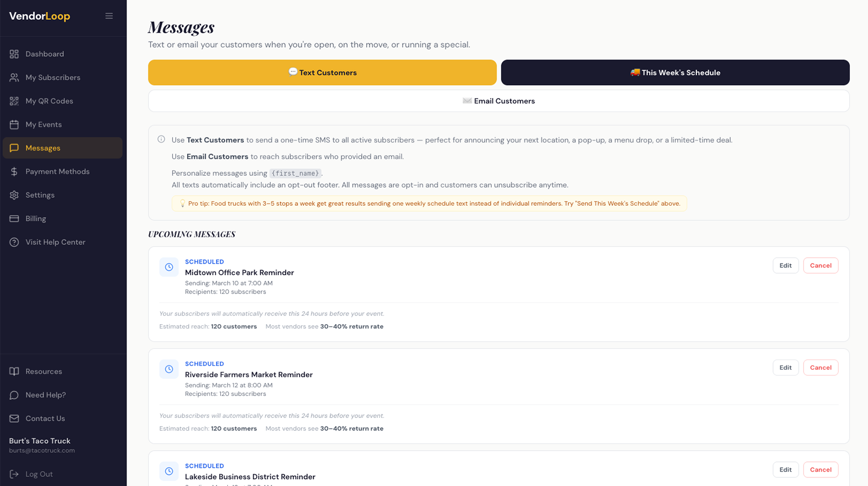Click the My Subscribers people icon

click(14, 78)
